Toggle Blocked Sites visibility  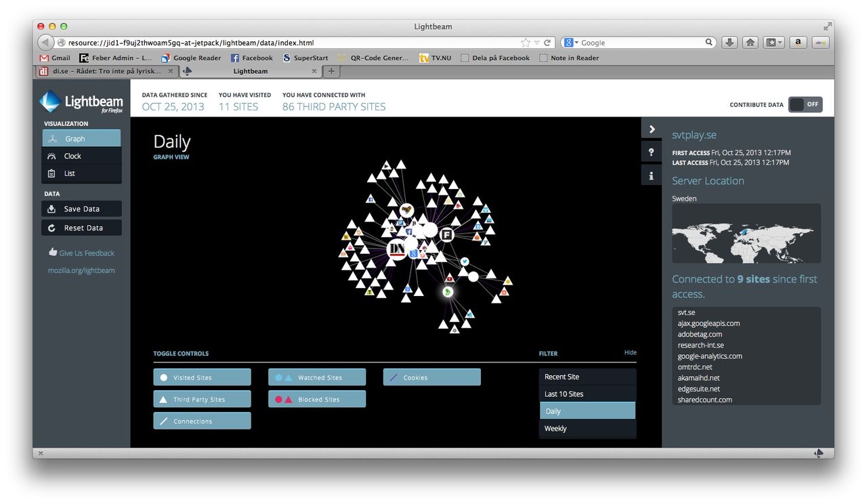pyautogui.click(x=317, y=399)
